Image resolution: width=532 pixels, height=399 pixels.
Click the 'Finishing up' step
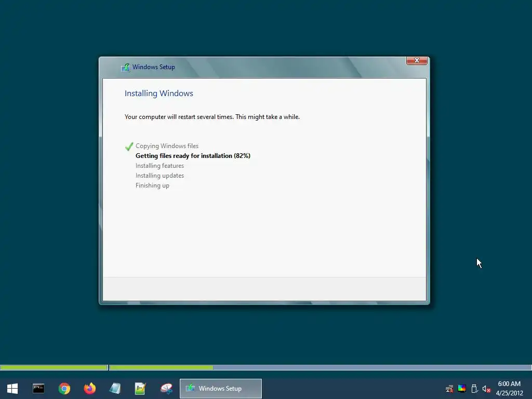(152, 185)
